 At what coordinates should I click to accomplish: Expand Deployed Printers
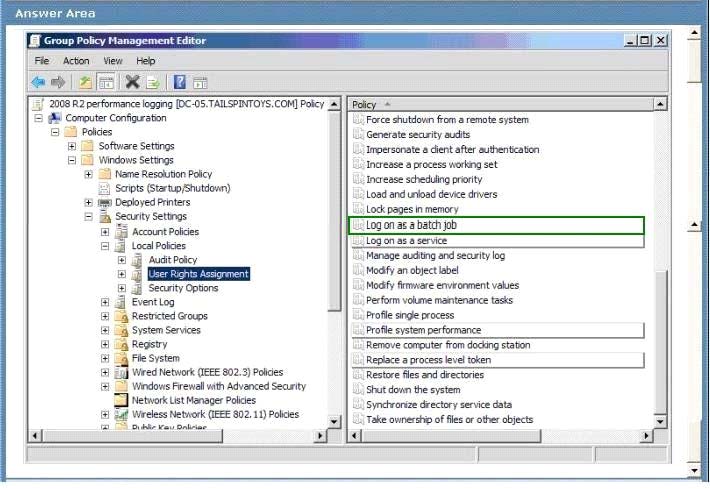point(89,202)
